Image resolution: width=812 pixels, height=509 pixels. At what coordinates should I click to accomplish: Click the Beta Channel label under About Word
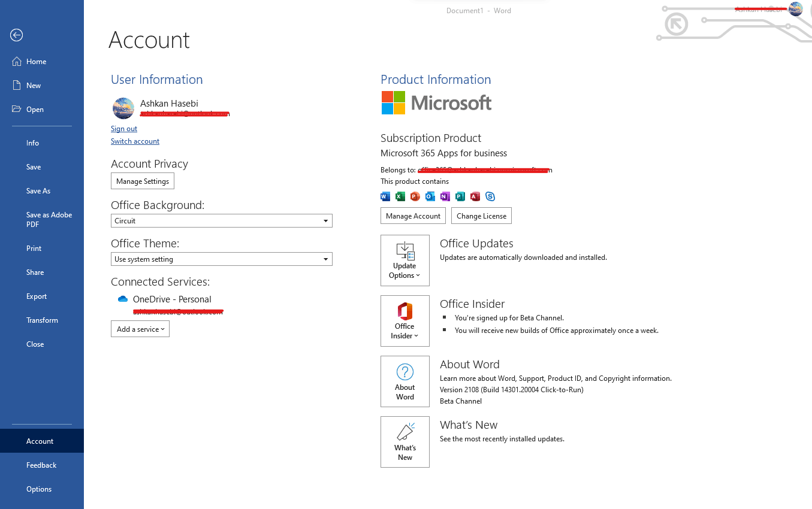click(x=461, y=401)
